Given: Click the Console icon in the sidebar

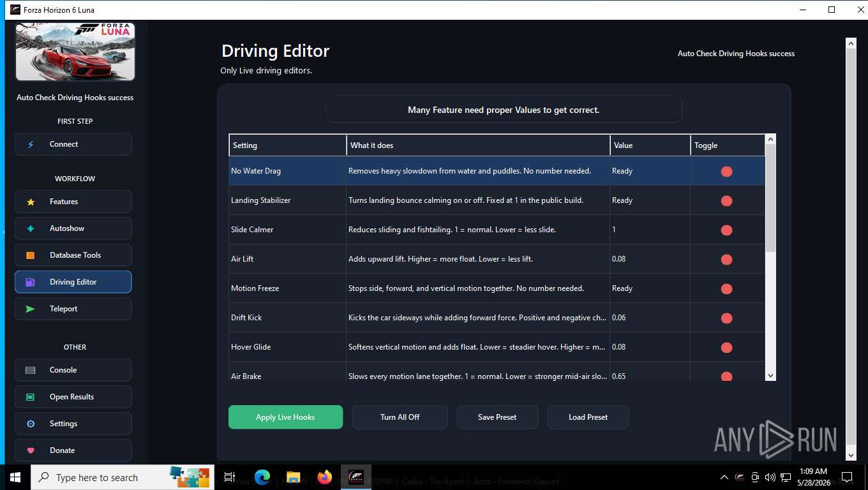Looking at the screenshot, I should point(31,370).
